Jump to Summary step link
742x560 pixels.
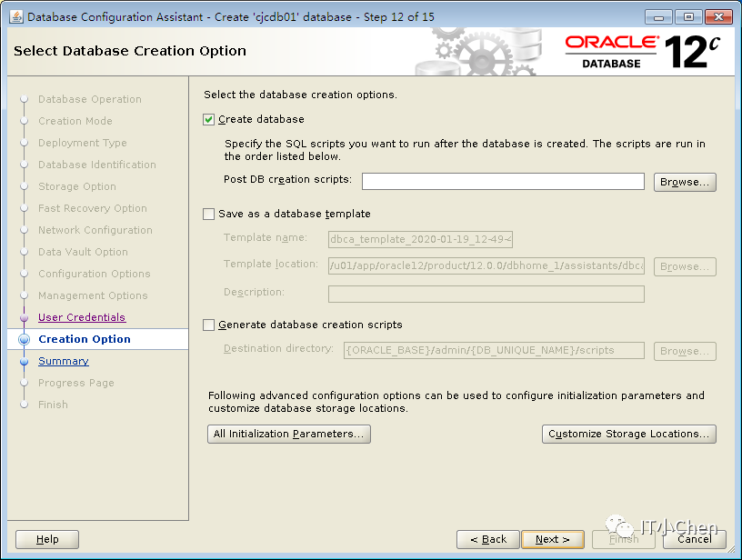(64, 361)
